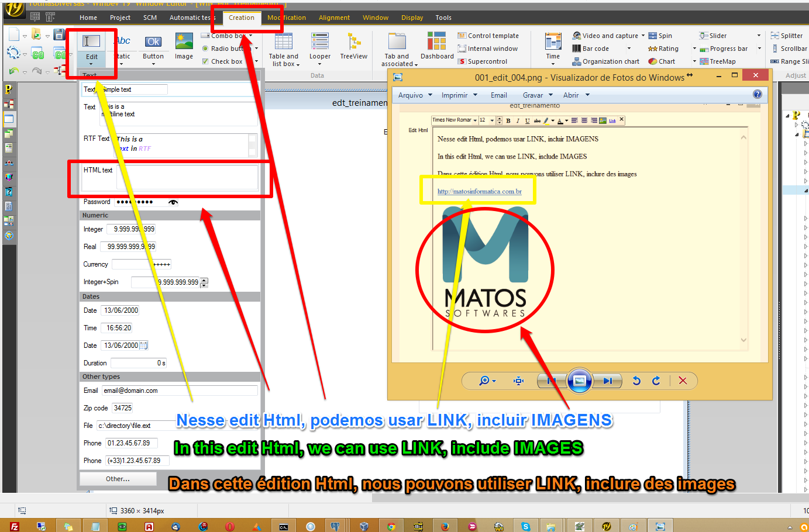The height and width of the screenshot is (532, 809).
Task: Insert a TreeView control
Action: pos(354,47)
